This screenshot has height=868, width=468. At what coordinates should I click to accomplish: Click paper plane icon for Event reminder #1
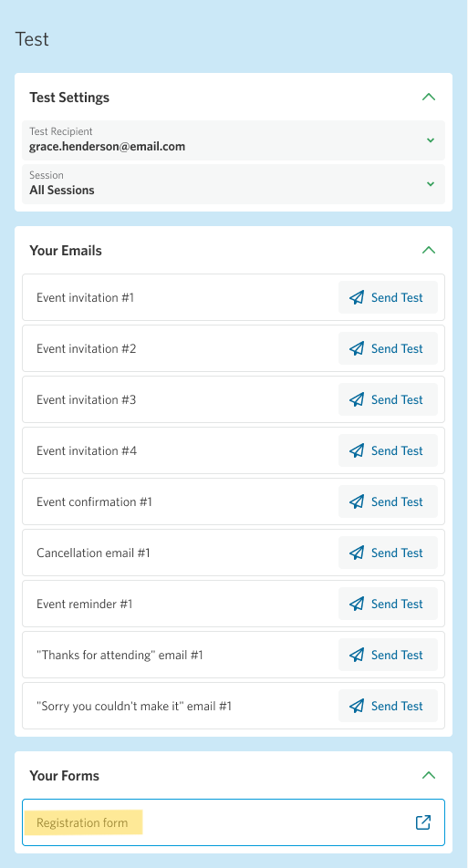click(x=357, y=604)
